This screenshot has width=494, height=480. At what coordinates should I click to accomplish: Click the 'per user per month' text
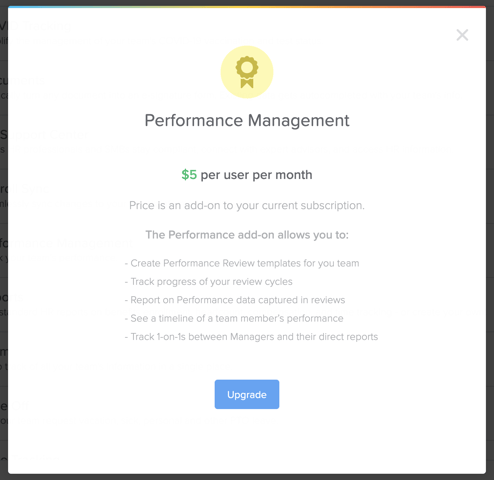(256, 175)
